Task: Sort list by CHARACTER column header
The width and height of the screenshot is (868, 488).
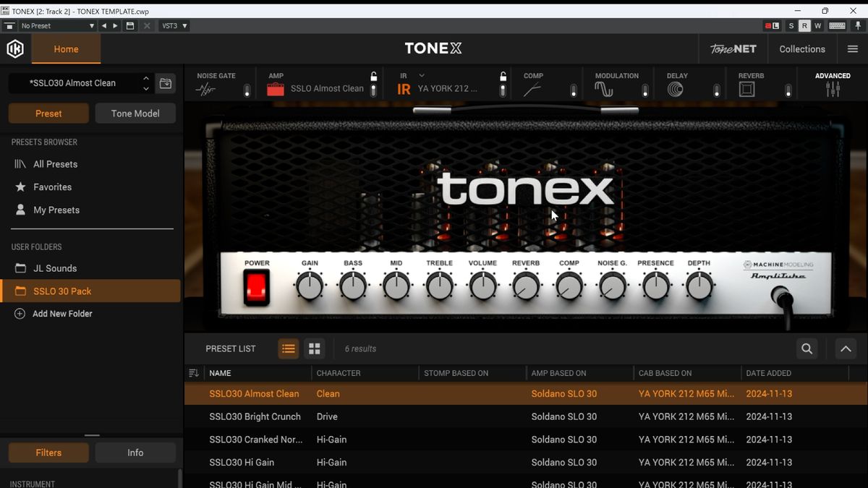Action: click(339, 373)
